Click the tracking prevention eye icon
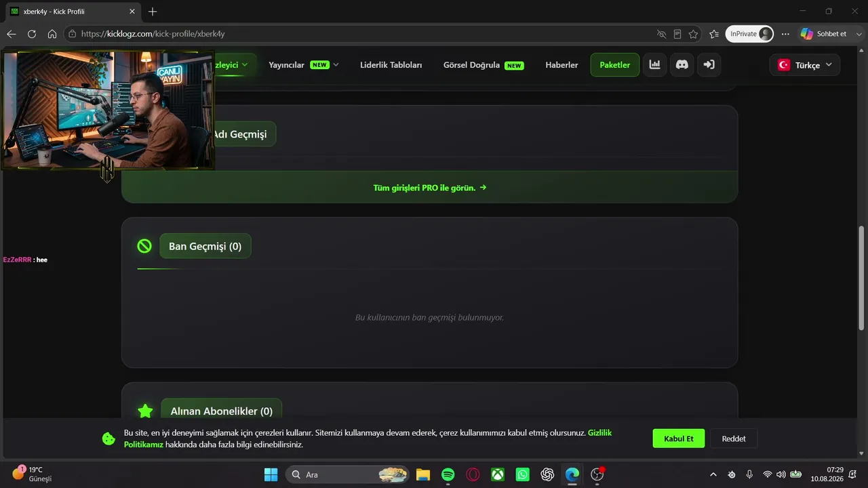The image size is (868, 488). point(662,34)
